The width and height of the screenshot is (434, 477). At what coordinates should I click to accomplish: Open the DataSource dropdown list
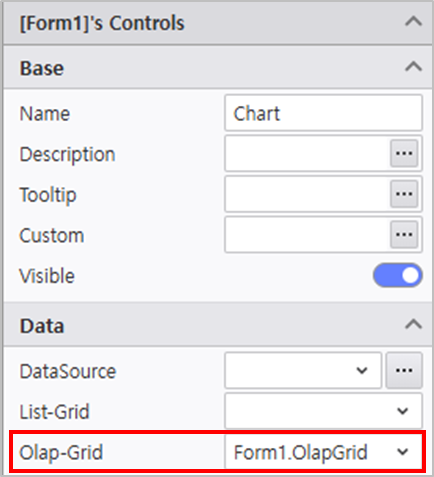click(x=303, y=370)
